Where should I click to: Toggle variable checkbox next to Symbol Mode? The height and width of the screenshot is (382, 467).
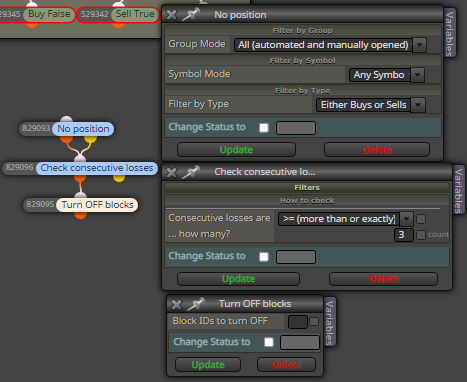tap(432, 75)
